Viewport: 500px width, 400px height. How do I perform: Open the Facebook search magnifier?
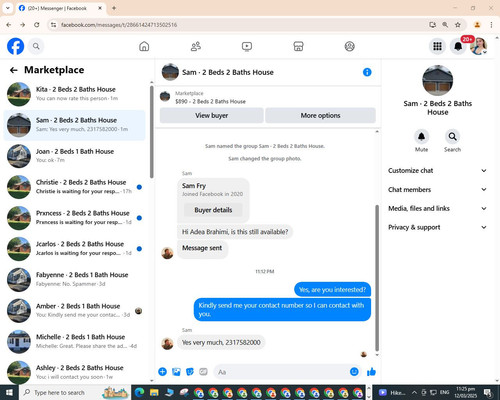point(36,46)
